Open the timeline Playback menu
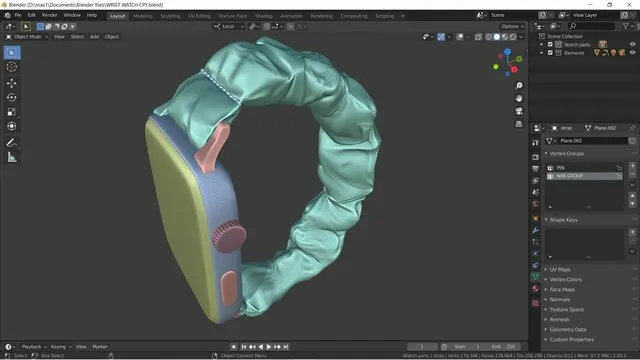Image resolution: width=640 pixels, height=360 pixels. coord(33,347)
